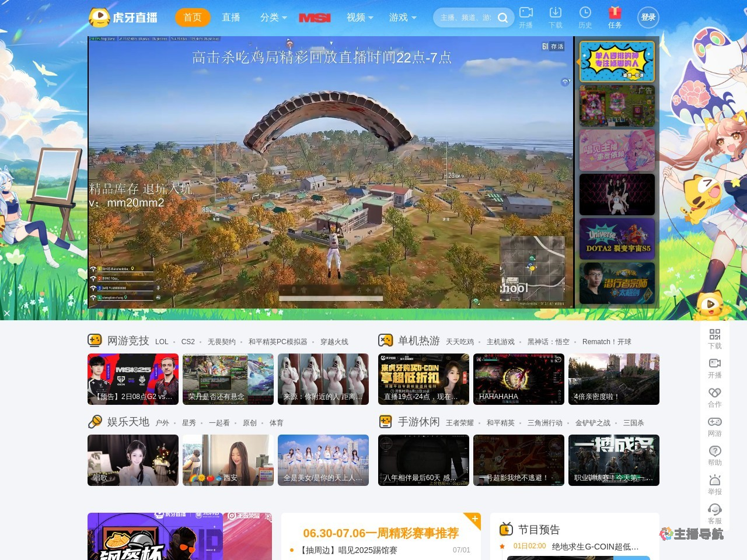The image size is (747, 560).
Task: Expand the 视频 video dropdown
Action: click(x=360, y=17)
